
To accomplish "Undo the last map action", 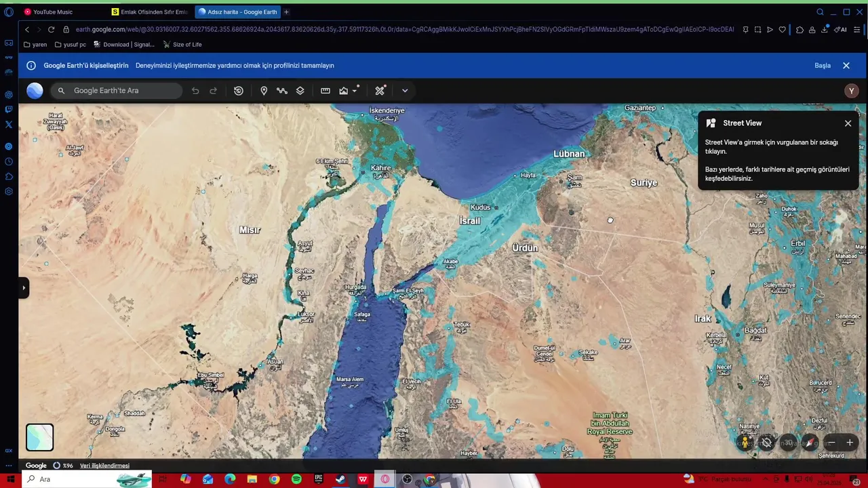I will (195, 91).
